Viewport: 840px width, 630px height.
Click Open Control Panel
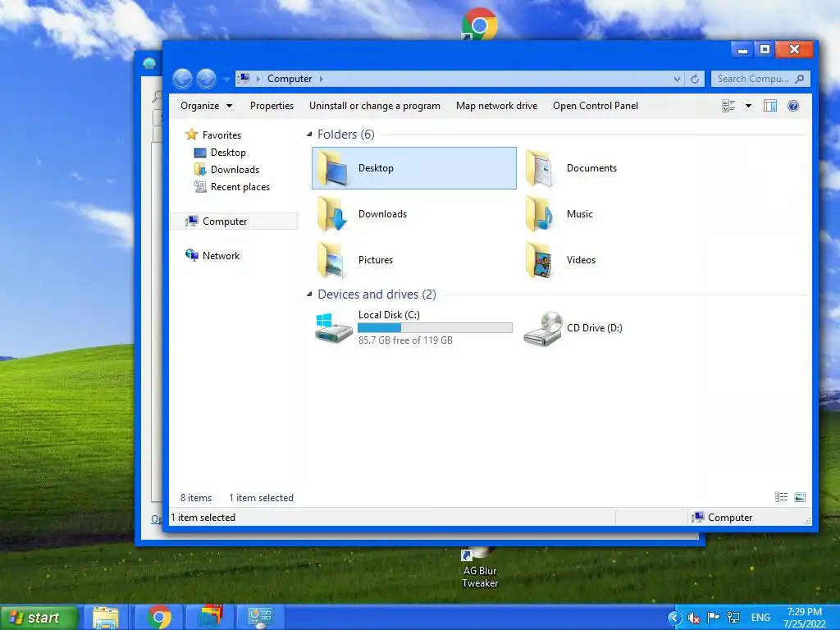click(596, 106)
